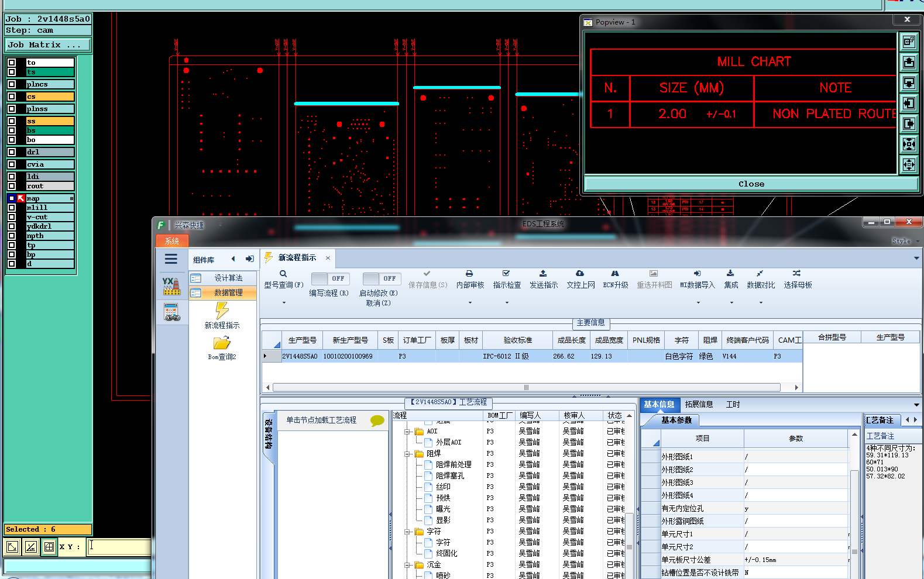
Task: Pan up in Popview panel
Action: tap(909, 62)
